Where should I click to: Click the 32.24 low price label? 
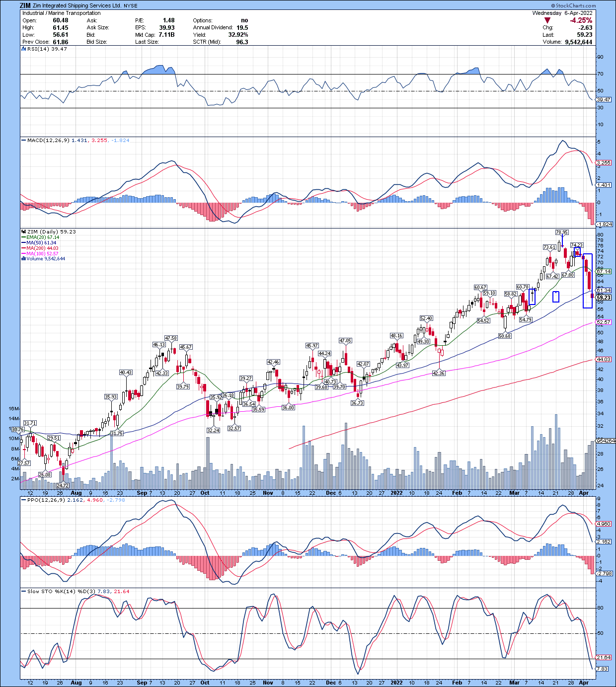click(x=213, y=431)
